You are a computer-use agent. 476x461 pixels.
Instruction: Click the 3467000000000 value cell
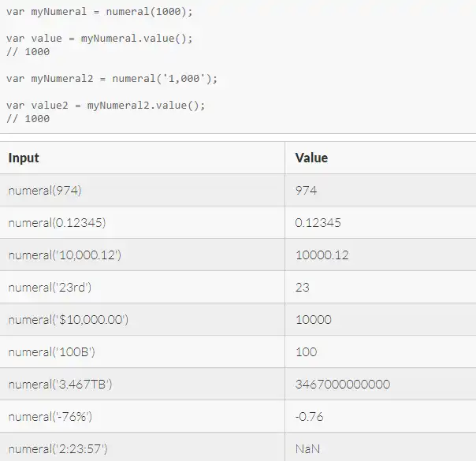(x=343, y=385)
